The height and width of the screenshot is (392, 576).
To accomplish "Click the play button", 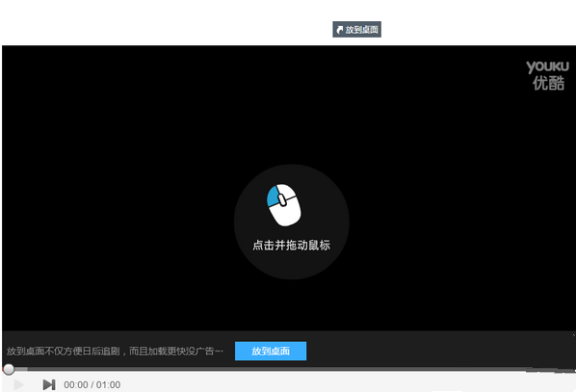I will (18, 384).
